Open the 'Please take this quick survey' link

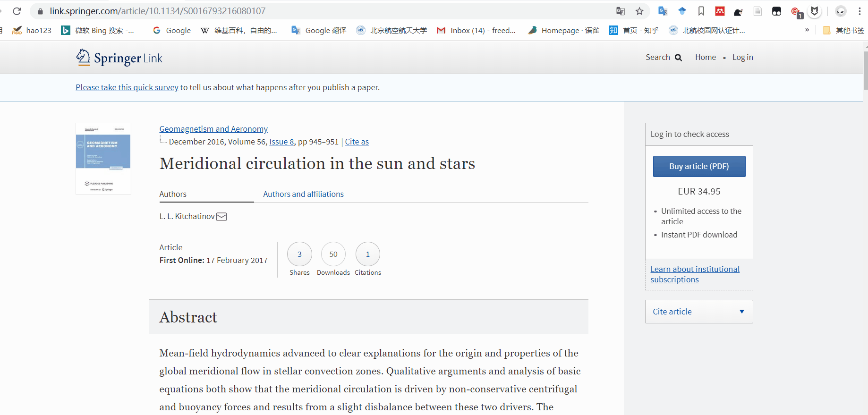click(x=127, y=87)
